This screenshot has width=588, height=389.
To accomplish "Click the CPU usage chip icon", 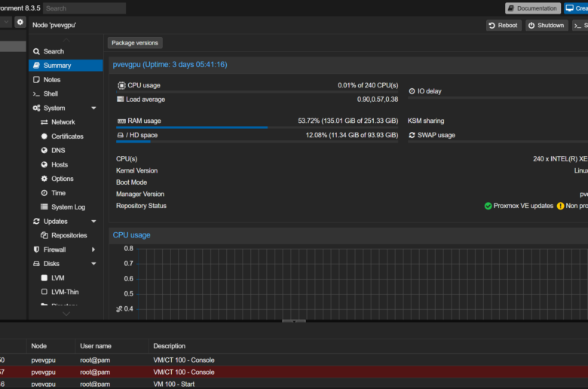I will tap(121, 85).
